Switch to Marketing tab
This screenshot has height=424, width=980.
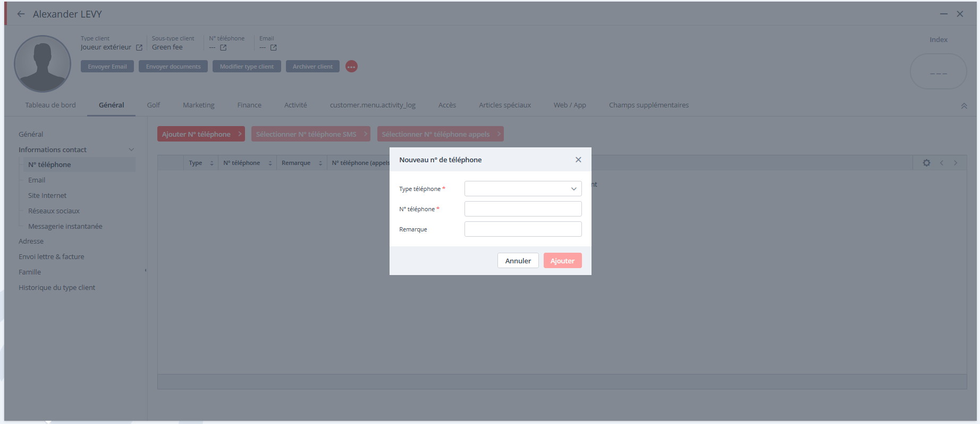(199, 105)
